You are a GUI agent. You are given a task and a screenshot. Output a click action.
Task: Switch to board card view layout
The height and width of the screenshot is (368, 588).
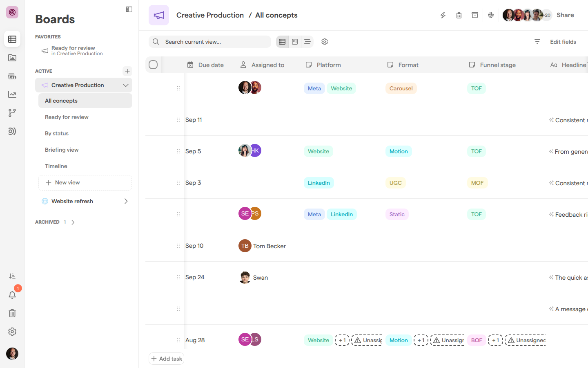(295, 42)
